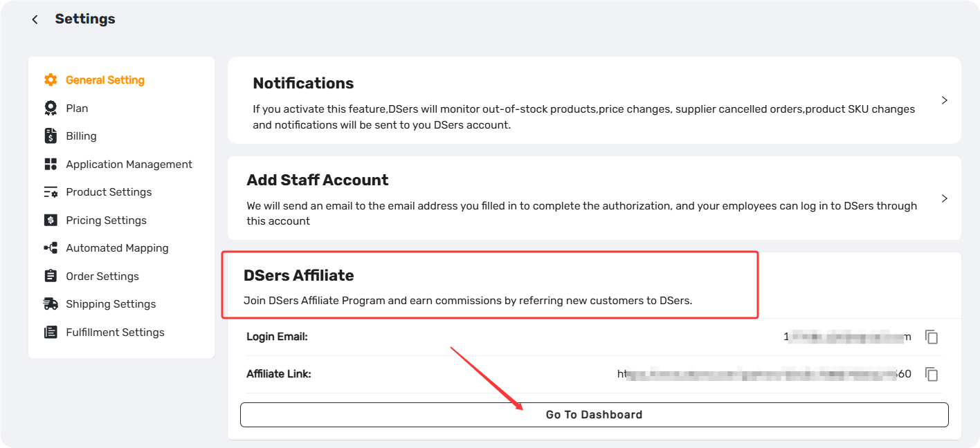Click the Fulfillment Settings list icon
This screenshot has height=448, width=980.
(x=51, y=332)
